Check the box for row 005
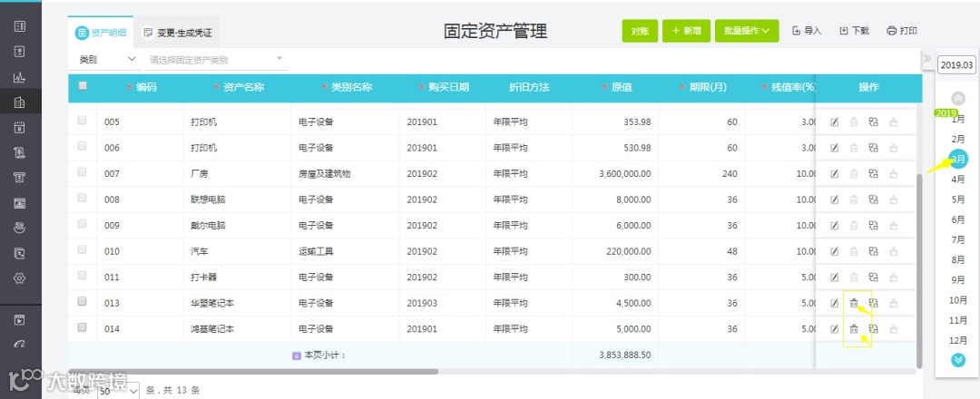Image resolution: width=980 pixels, height=399 pixels. 82,120
